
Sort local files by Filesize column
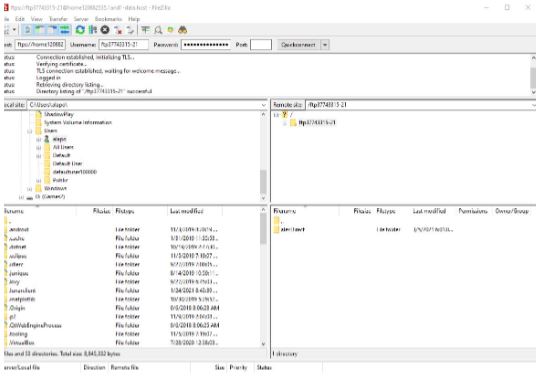tap(95, 211)
